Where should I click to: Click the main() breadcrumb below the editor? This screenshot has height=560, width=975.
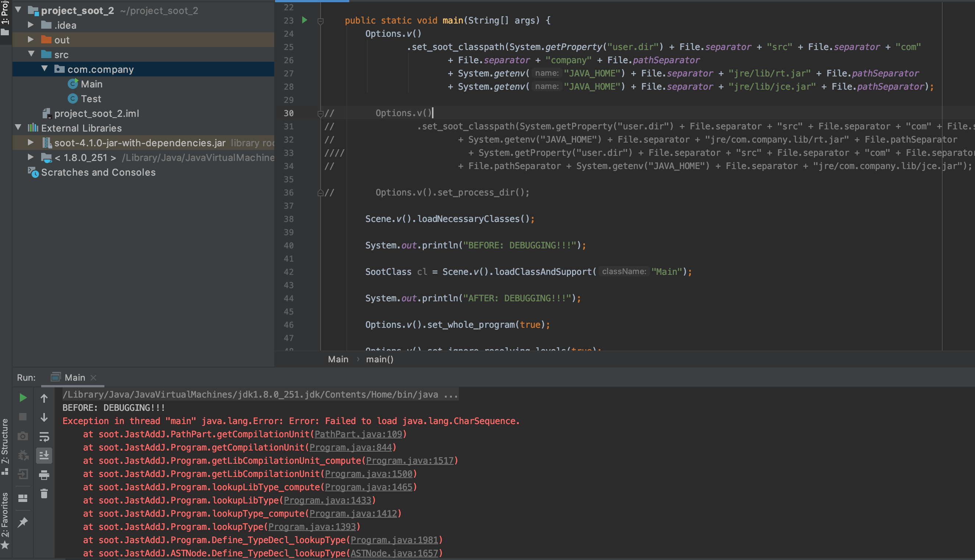[379, 359]
